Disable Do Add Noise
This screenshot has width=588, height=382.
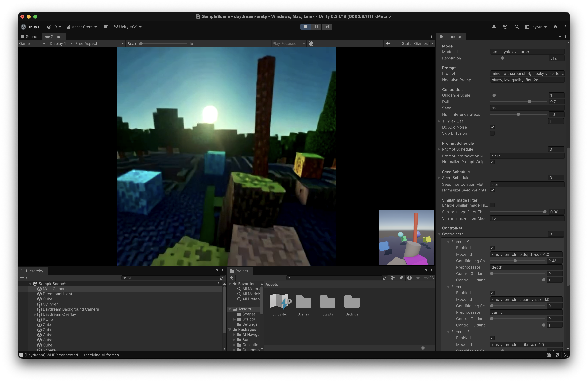(x=492, y=127)
